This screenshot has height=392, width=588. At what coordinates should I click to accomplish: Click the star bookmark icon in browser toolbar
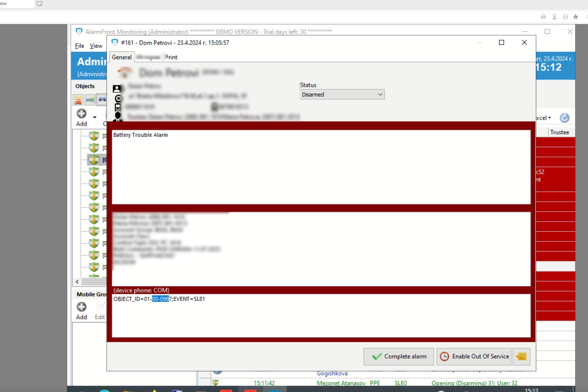coord(575,17)
